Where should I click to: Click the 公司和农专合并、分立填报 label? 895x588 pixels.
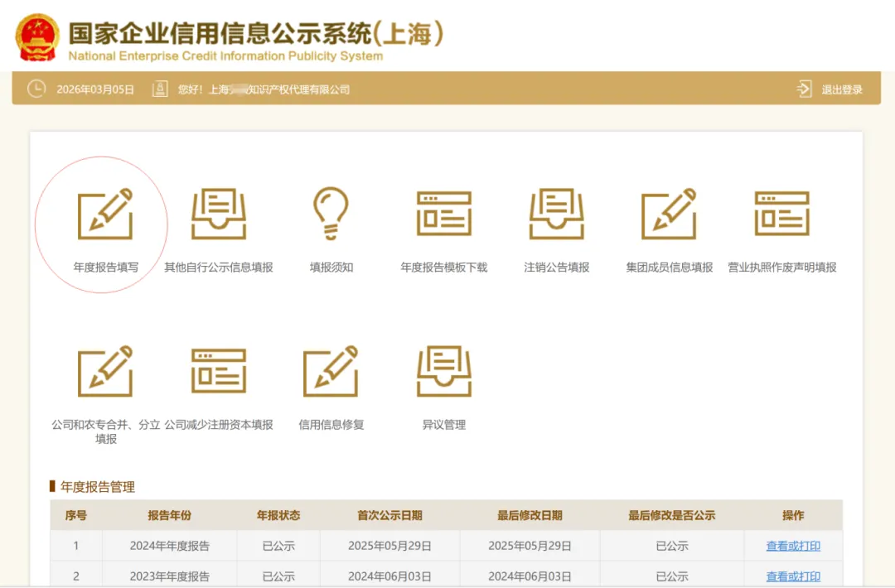105,431
